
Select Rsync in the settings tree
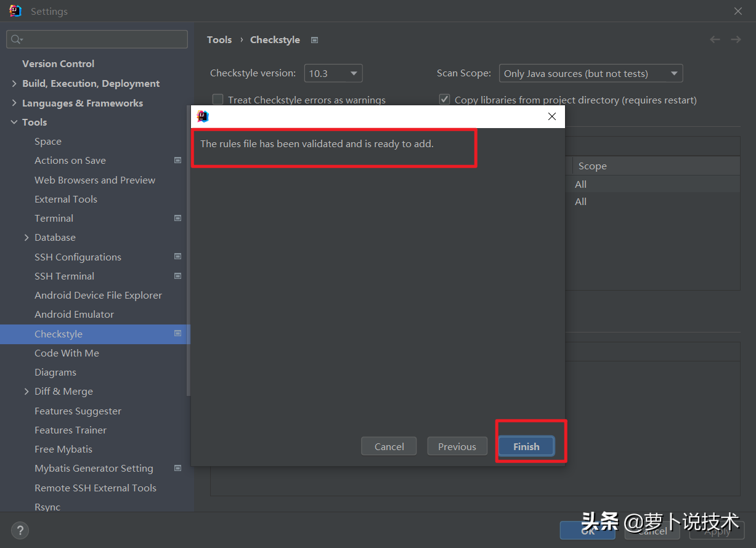pos(47,507)
